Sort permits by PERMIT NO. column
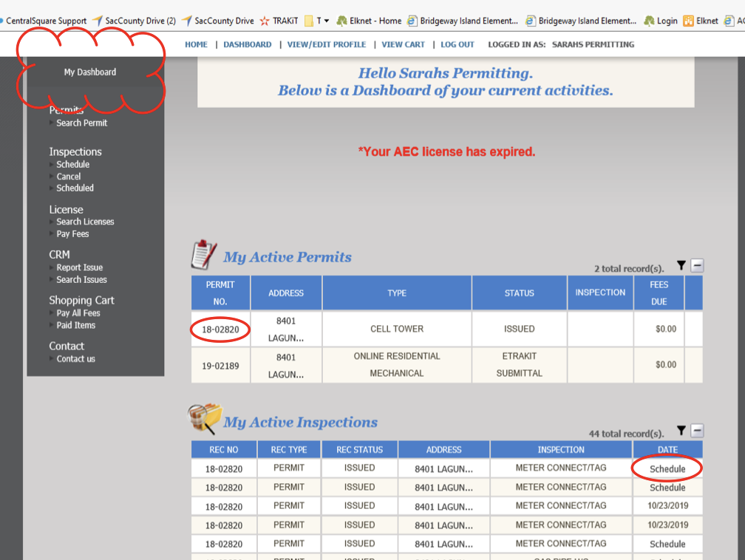Screen dimensions: 745x560 tap(220, 293)
